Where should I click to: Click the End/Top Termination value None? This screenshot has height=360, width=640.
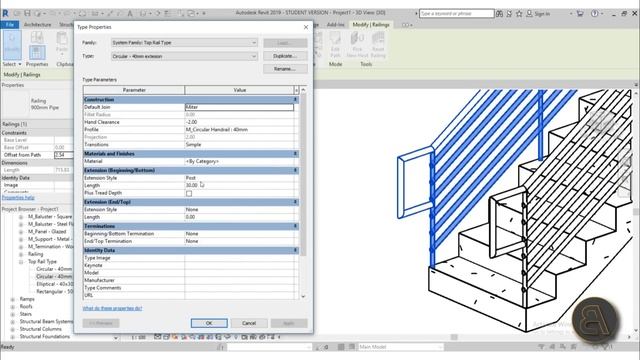239,241
